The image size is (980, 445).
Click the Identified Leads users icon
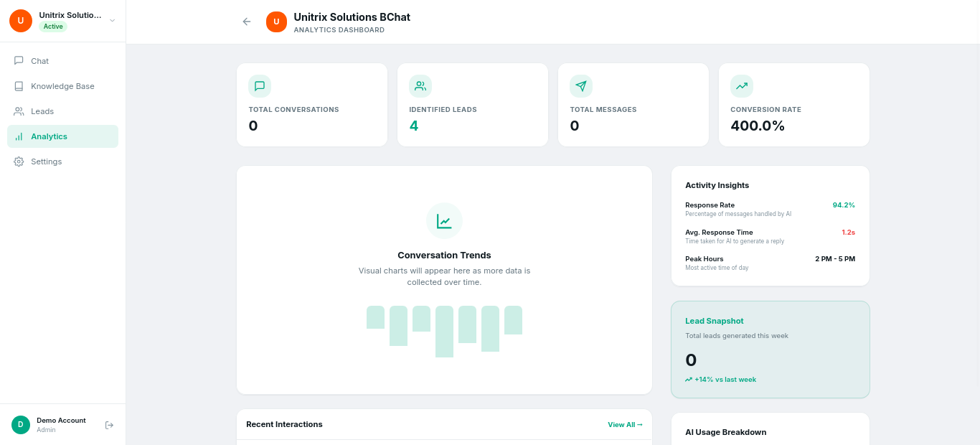click(420, 86)
